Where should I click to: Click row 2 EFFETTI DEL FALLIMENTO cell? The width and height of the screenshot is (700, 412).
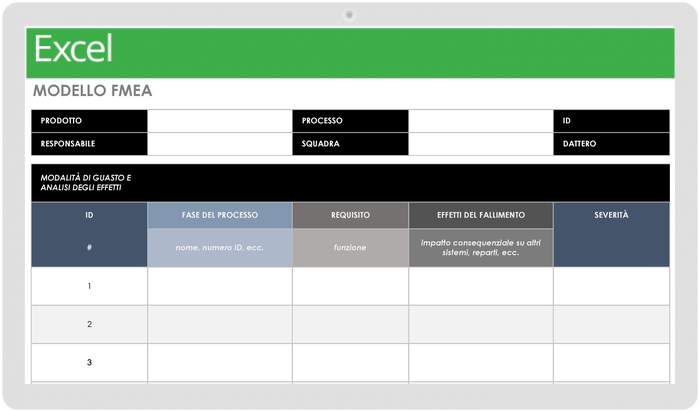pyautogui.click(x=481, y=325)
